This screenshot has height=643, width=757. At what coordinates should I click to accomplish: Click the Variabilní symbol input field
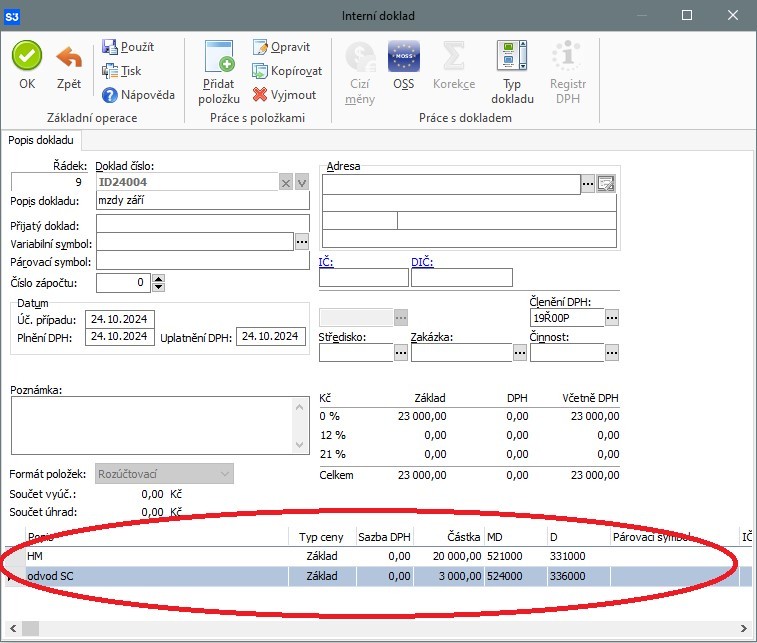coord(195,241)
